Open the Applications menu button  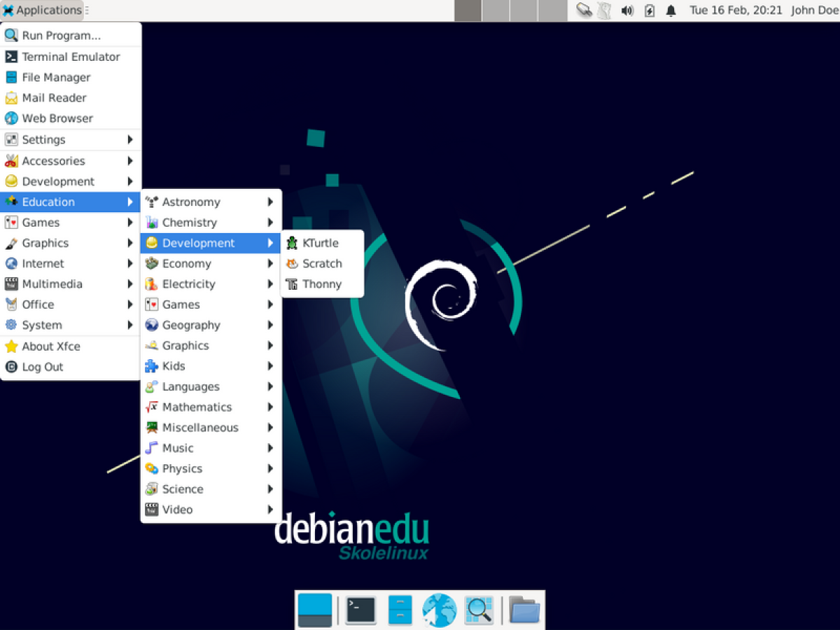(42, 10)
